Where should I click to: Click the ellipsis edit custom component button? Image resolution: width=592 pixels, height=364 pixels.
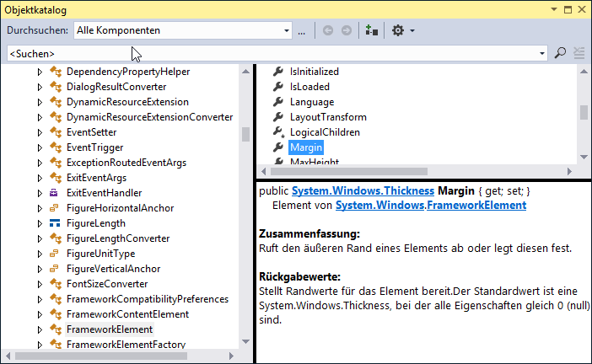[301, 31]
